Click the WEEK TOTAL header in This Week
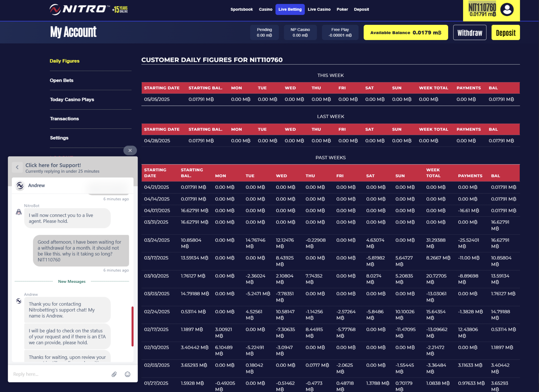Image resolution: width=539 pixels, height=392 pixels. tap(433, 88)
